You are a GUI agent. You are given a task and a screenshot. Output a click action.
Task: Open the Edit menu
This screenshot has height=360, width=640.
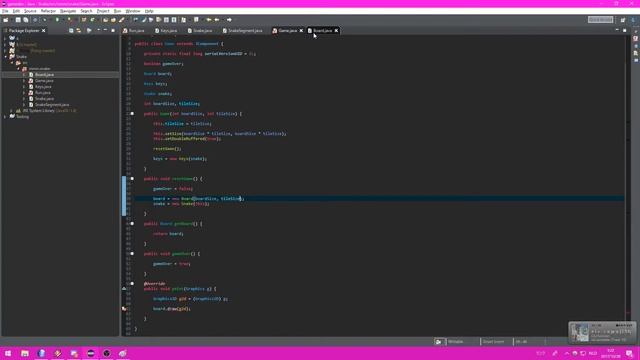(x=16, y=11)
